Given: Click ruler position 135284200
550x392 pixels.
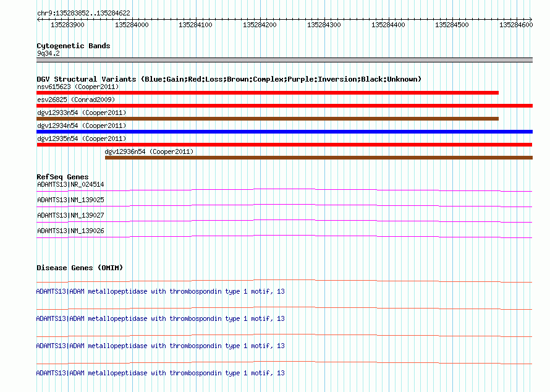Looking at the screenshot, I should (x=260, y=25).
